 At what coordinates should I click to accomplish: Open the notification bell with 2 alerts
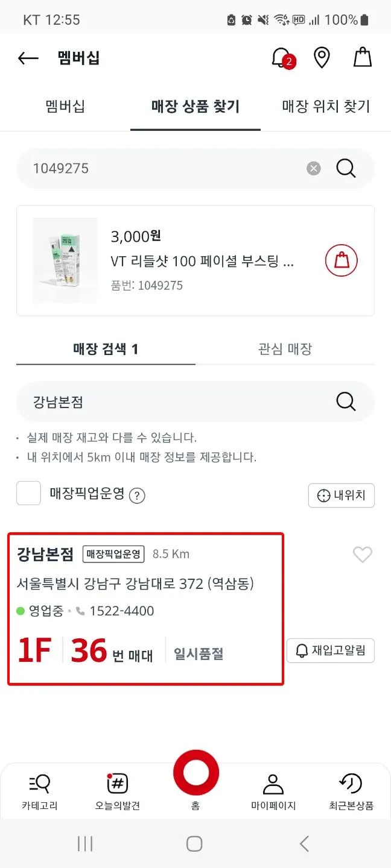(279, 57)
